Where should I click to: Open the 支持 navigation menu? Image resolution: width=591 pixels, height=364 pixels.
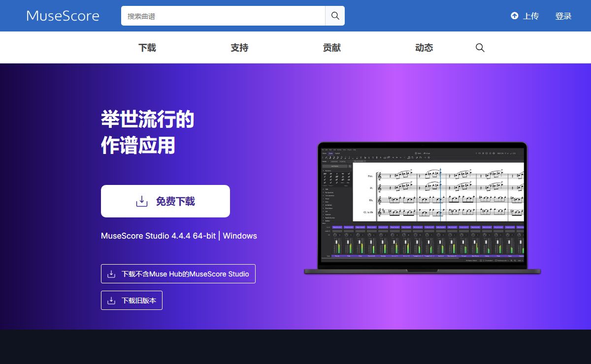click(x=239, y=48)
